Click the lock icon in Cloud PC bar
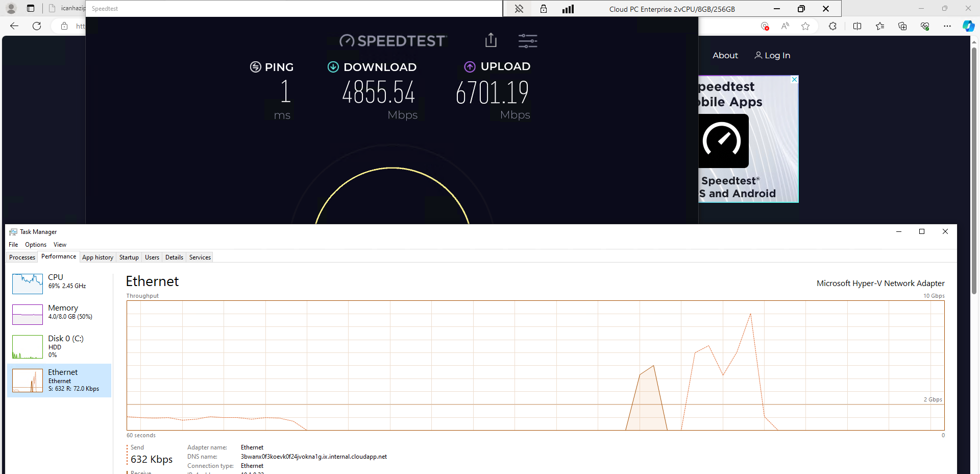This screenshot has width=980, height=474. pos(544,9)
